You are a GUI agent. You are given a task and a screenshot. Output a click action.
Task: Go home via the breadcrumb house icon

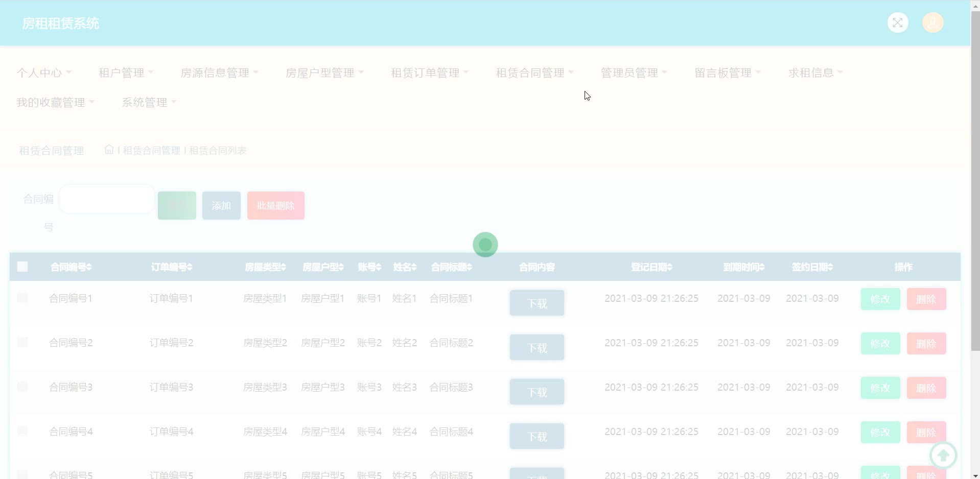pos(109,150)
